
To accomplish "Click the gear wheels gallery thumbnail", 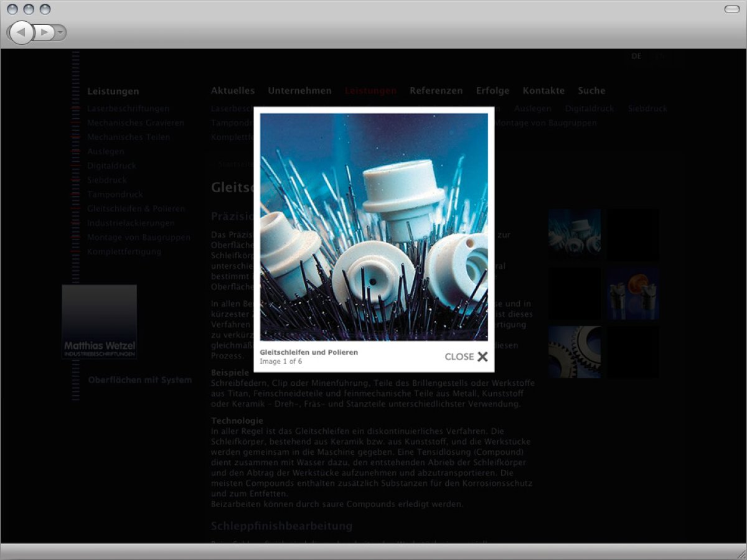I will (575, 352).
